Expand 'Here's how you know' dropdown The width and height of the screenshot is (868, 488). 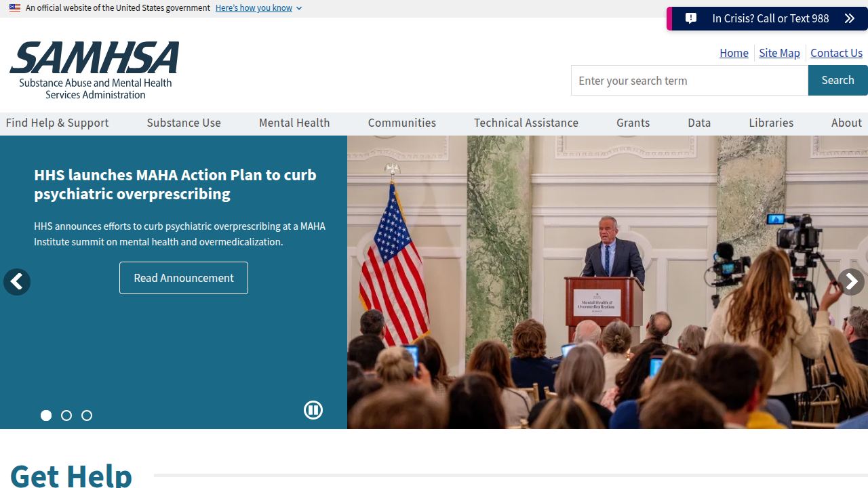coord(258,8)
